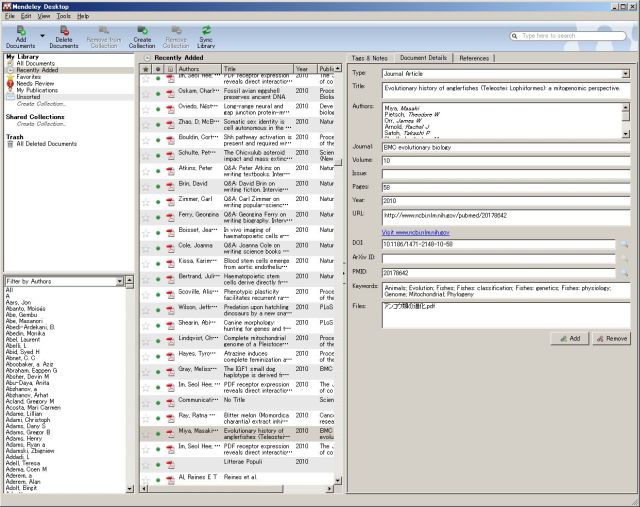Select My Publications in library tree
Image resolution: width=640 pixels, height=507 pixels.
tap(37, 90)
